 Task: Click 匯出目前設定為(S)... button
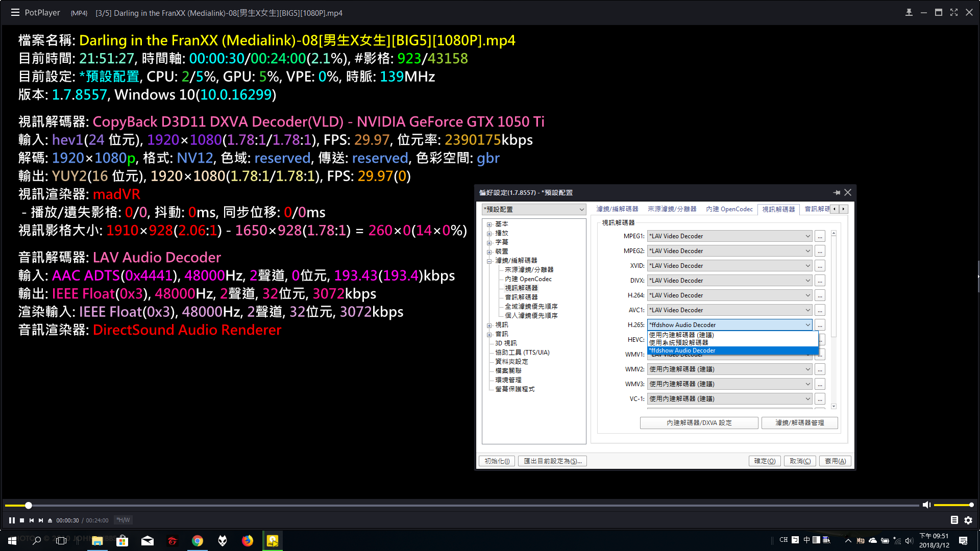click(x=552, y=461)
